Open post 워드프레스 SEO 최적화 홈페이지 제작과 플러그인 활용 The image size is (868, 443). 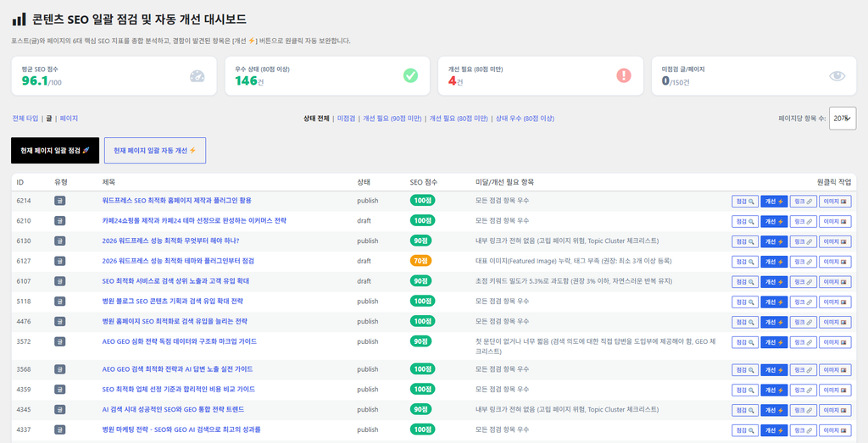point(176,200)
